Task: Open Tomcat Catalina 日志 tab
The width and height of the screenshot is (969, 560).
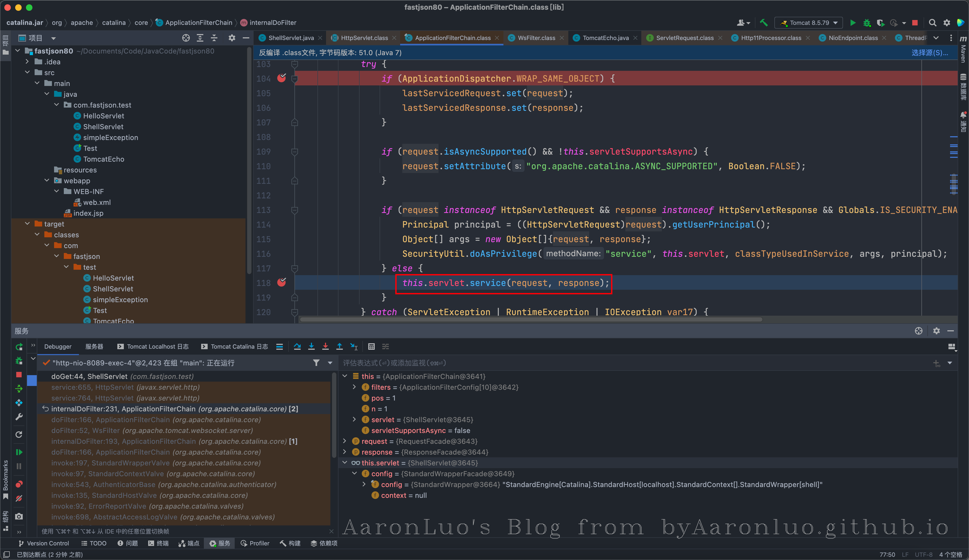Action: [x=234, y=347]
